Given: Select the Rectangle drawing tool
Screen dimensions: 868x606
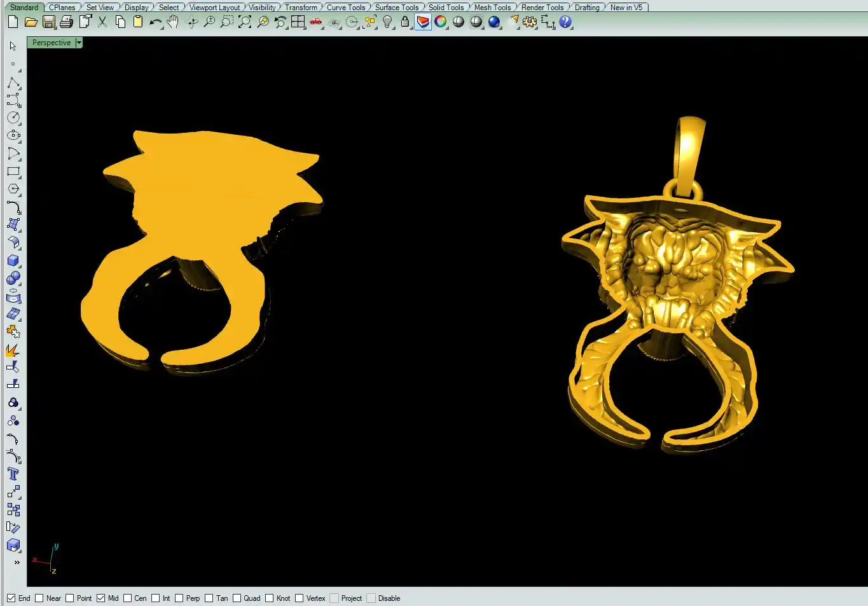Looking at the screenshot, I should click(x=13, y=172).
